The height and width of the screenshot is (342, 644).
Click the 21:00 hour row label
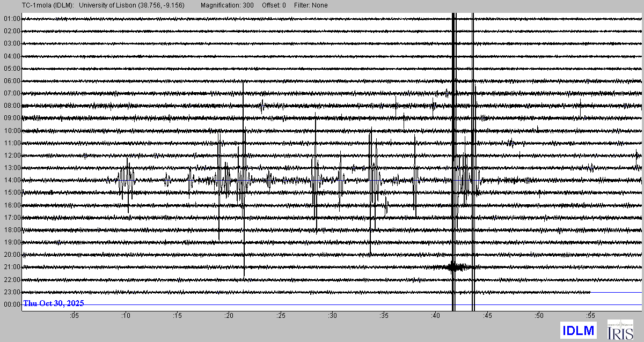pyautogui.click(x=12, y=267)
